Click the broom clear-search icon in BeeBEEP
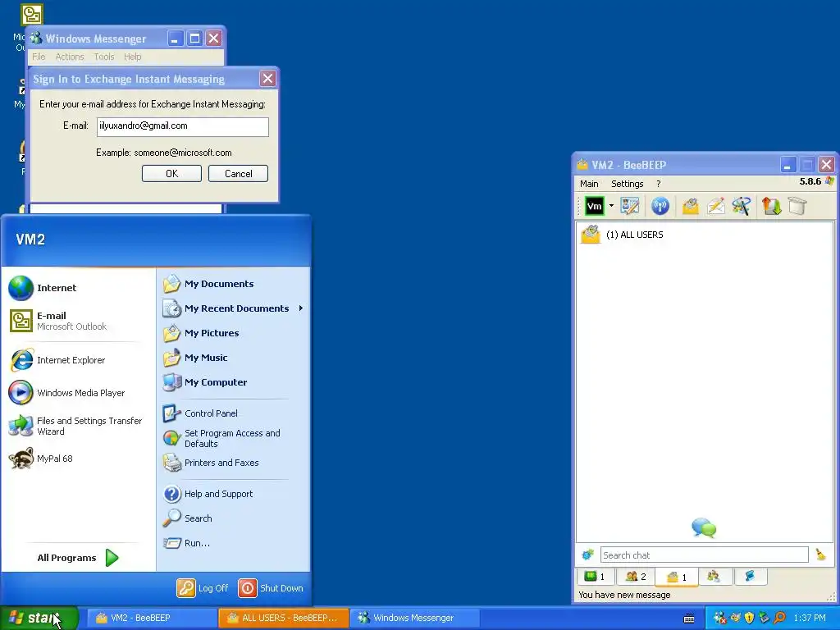 [x=820, y=555]
